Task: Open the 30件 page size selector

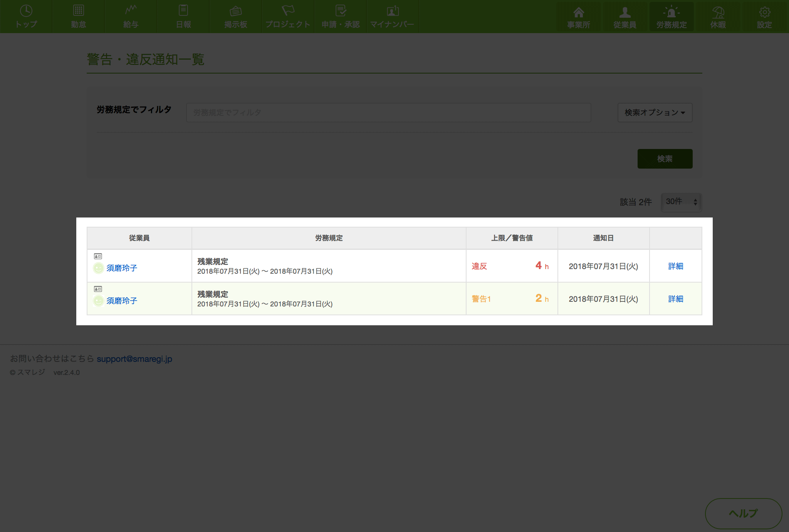Action: tap(681, 202)
